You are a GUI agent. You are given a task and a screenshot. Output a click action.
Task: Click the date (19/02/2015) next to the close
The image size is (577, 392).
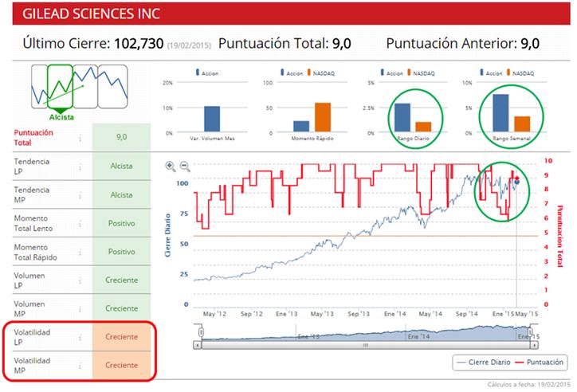pos(189,45)
